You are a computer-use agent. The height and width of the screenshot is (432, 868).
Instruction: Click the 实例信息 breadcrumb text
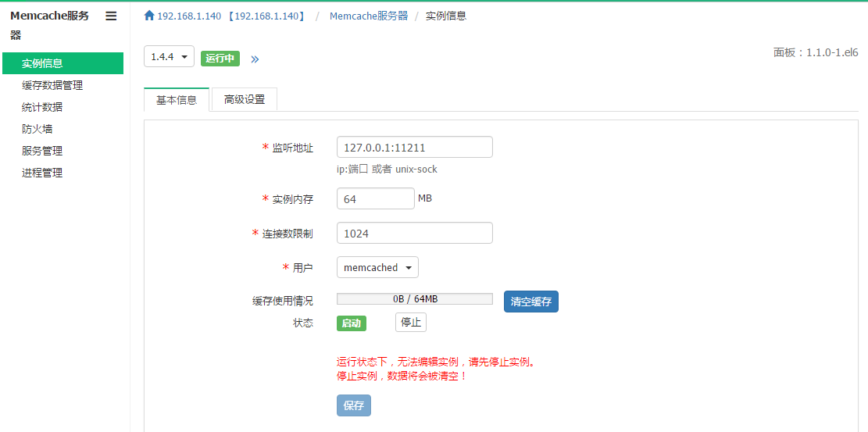(446, 16)
